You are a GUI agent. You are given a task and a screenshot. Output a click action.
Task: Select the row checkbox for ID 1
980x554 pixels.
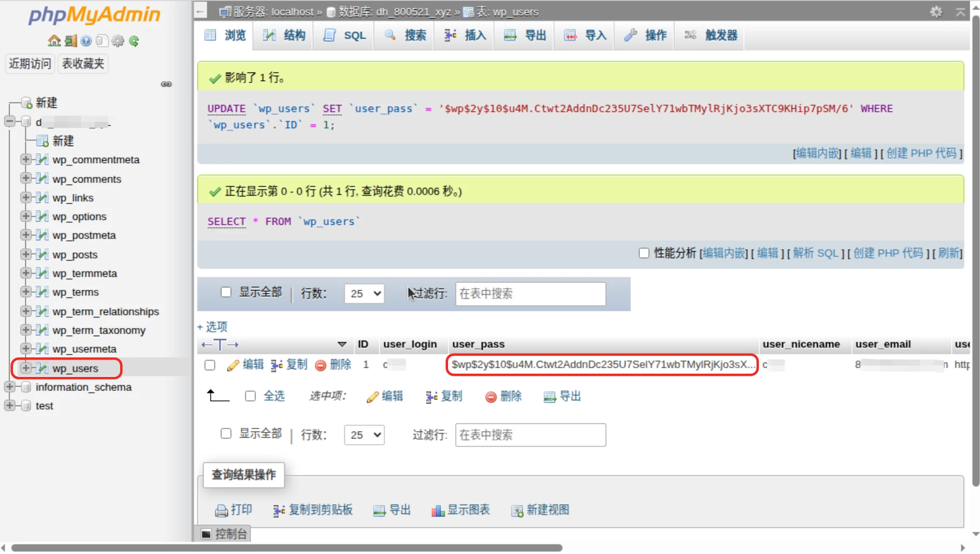point(210,366)
